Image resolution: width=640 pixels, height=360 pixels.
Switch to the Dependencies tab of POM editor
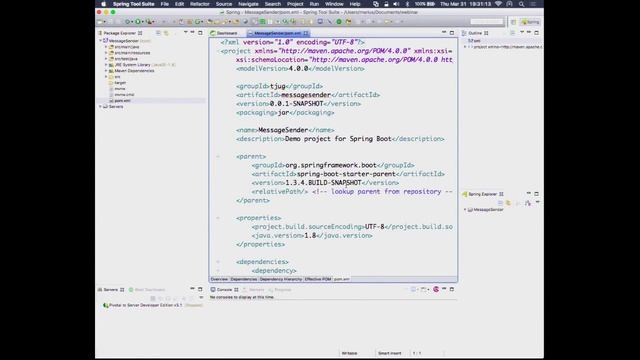pos(244,279)
